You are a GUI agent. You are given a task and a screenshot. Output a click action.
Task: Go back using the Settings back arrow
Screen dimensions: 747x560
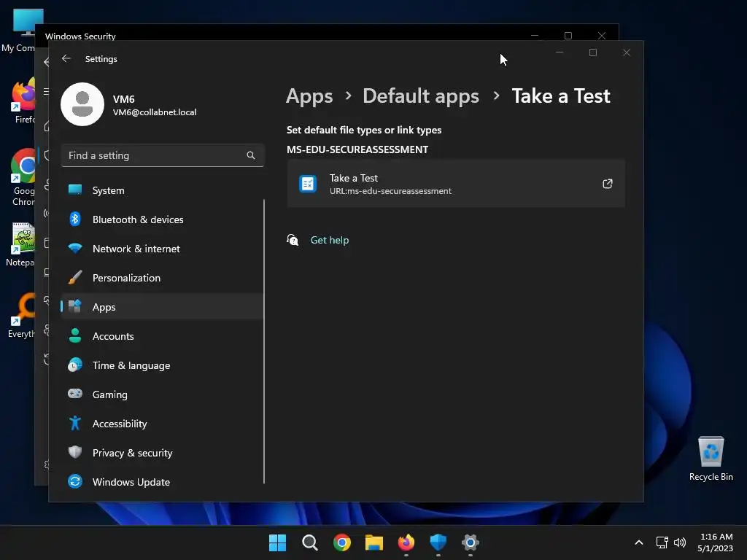tap(66, 58)
